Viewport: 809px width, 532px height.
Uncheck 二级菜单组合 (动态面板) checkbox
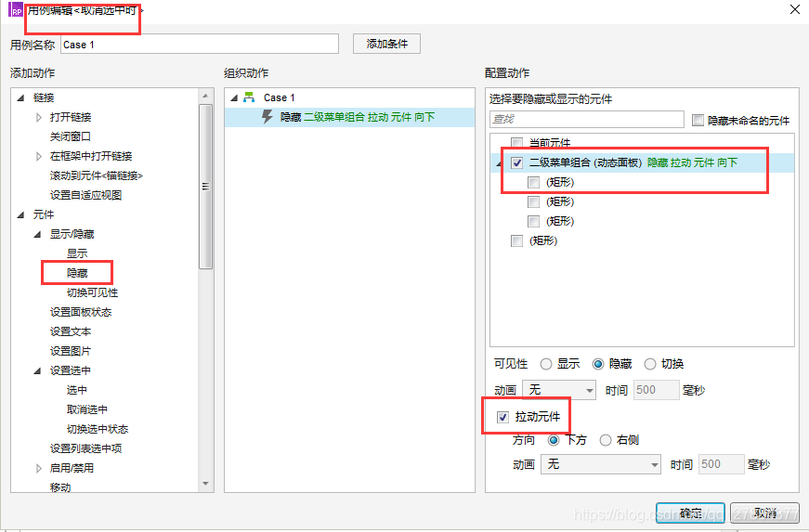pos(516,162)
